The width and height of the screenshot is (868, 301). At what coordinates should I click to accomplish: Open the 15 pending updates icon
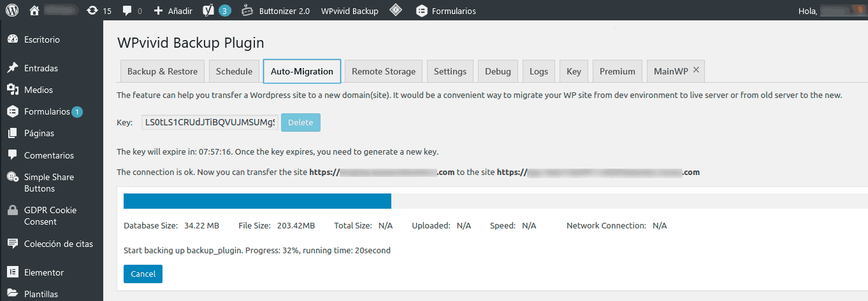point(92,10)
